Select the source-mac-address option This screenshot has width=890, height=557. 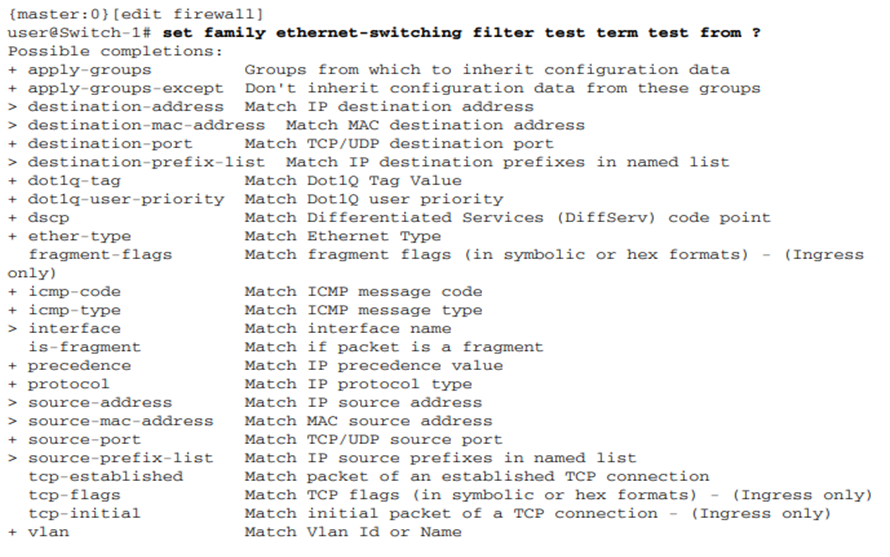[120, 421]
